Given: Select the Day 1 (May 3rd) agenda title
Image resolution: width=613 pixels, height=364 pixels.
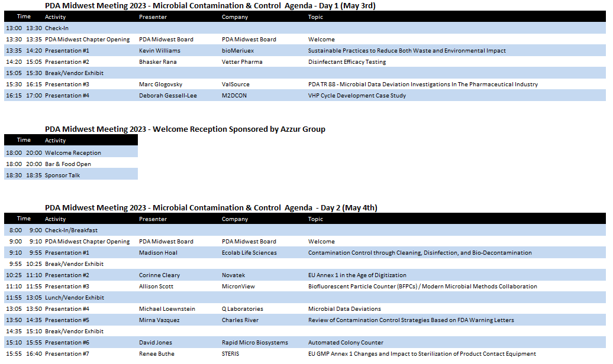Looking at the screenshot, I should (x=210, y=6).
